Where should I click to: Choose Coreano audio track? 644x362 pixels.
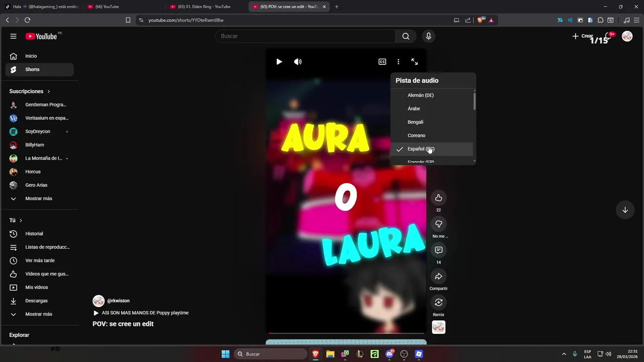click(433, 135)
